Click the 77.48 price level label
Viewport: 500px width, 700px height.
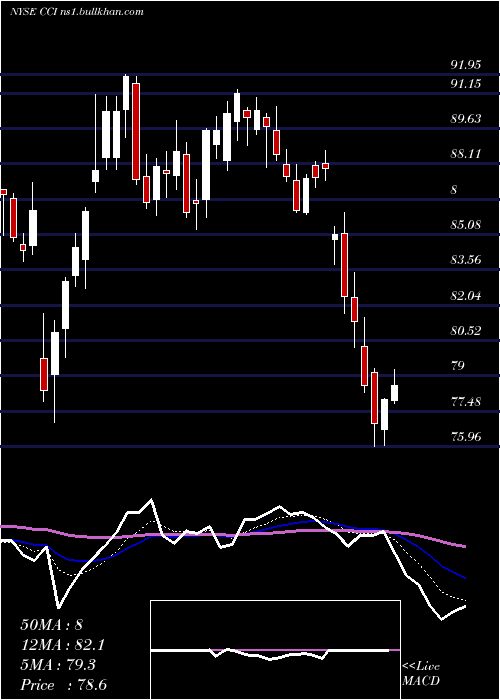pos(466,401)
